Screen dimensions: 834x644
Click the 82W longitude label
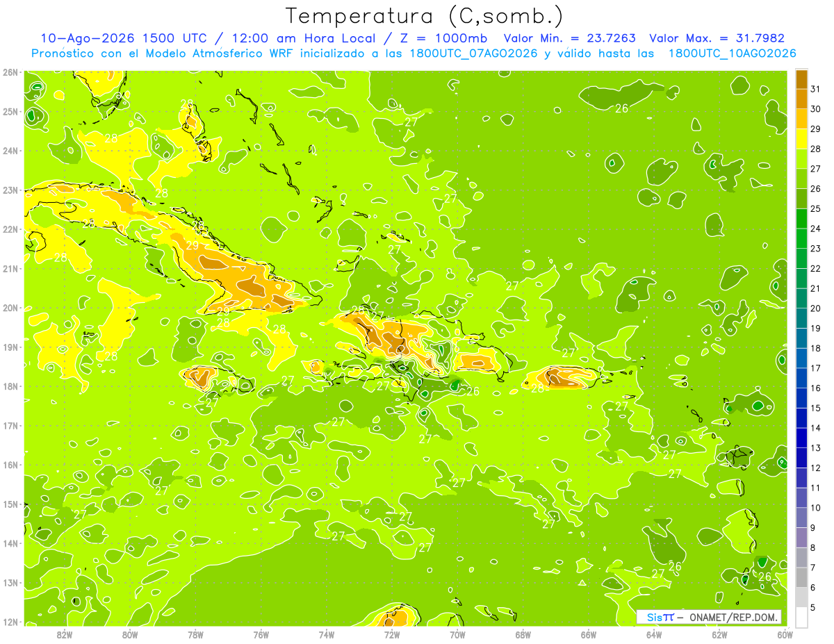[x=65, y=634]
